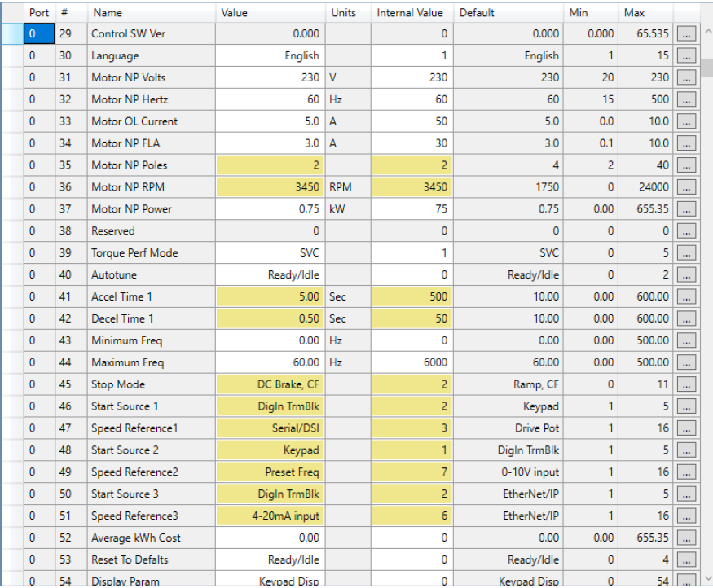Change Start Source 2 value Keypad
Viewport: 713px width, 588px height.
pos(270,450)
